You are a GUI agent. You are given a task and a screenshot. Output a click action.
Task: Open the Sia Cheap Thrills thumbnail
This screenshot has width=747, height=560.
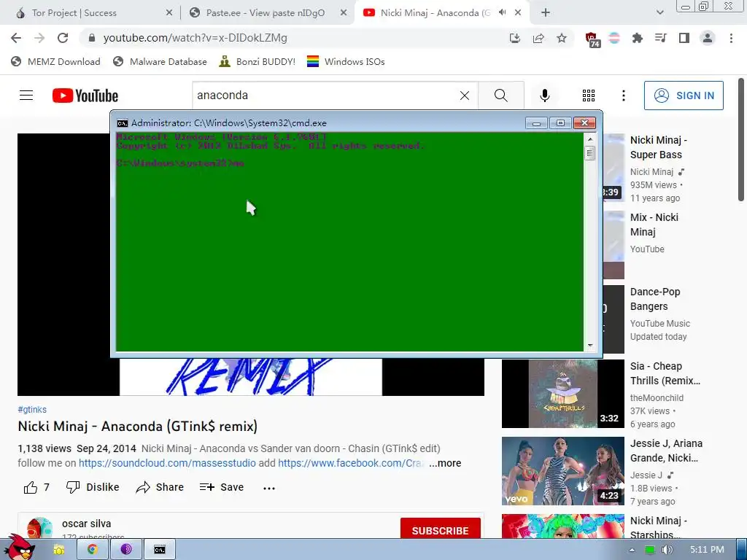coord(562,394)
